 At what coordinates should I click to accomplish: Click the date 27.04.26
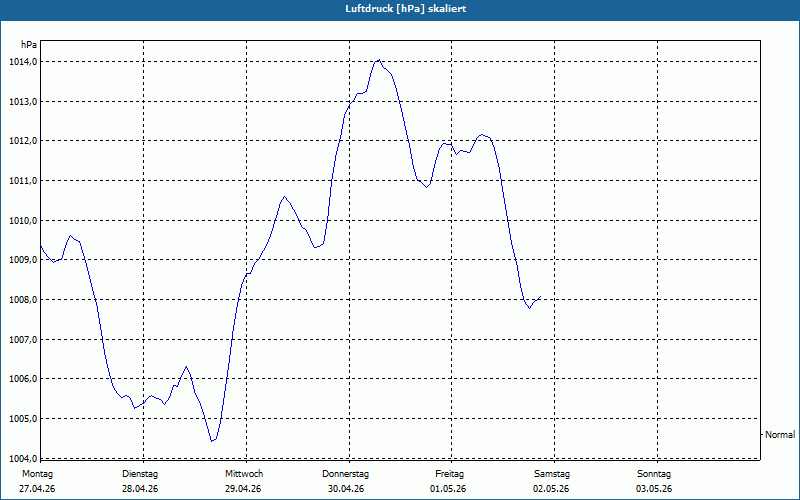pos(37,489)
